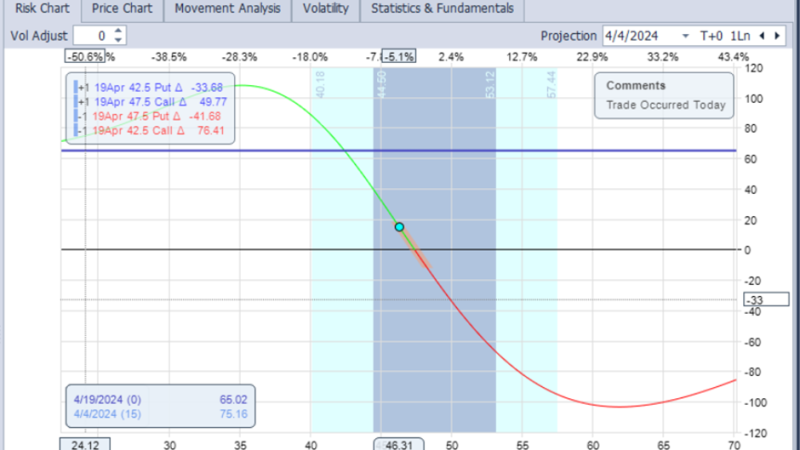Image resolution: width=800 pixels, height=450 pixels.
Task: Click the T+0 projection control
Action: (711, 35)
